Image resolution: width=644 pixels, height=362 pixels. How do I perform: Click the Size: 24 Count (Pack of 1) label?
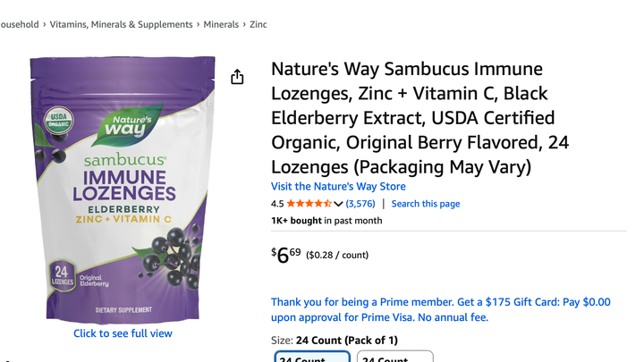[334, 340]
